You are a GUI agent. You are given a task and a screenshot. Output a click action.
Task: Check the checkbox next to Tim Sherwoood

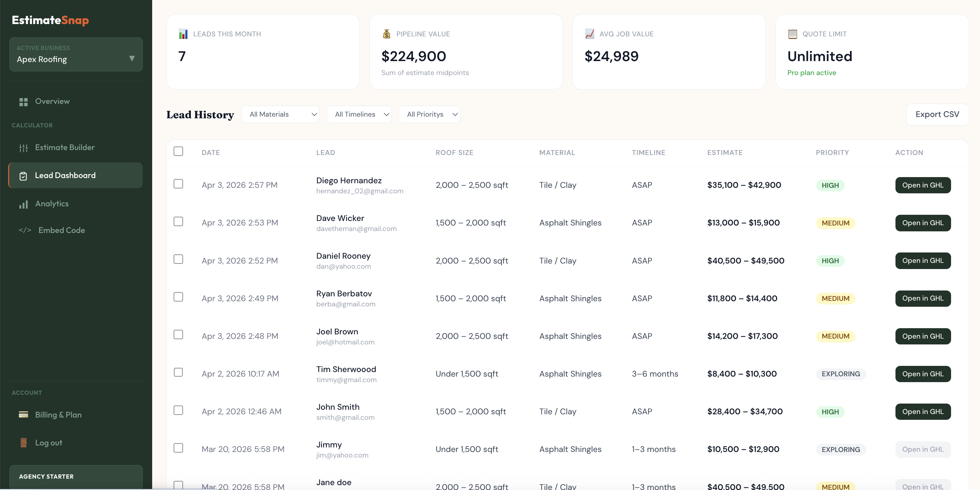[178, 373]
